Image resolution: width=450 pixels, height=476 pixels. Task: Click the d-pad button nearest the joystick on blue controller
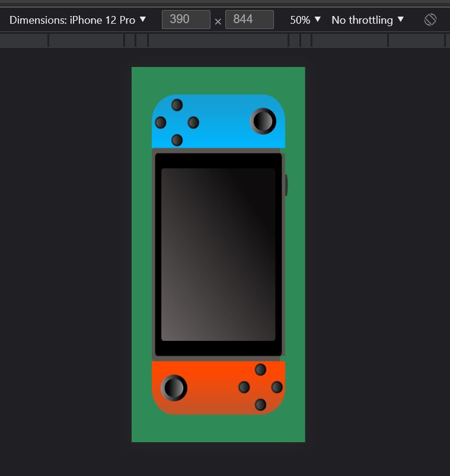click(193, 123)
